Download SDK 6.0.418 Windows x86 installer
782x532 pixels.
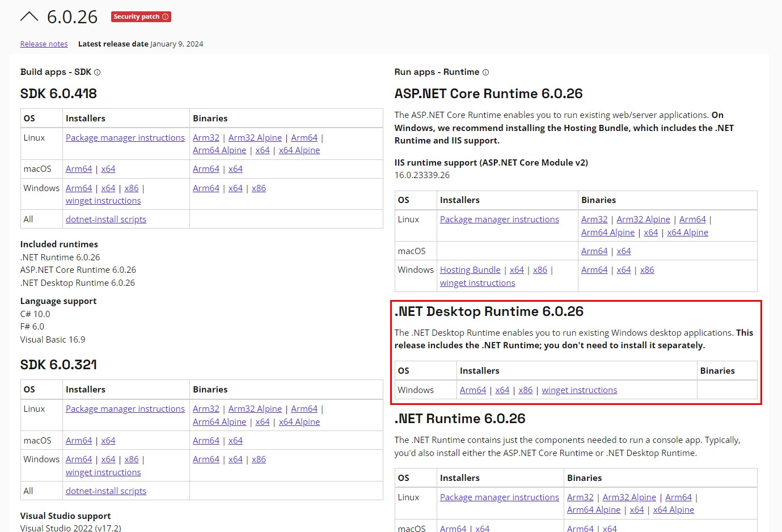pos(132,188)
